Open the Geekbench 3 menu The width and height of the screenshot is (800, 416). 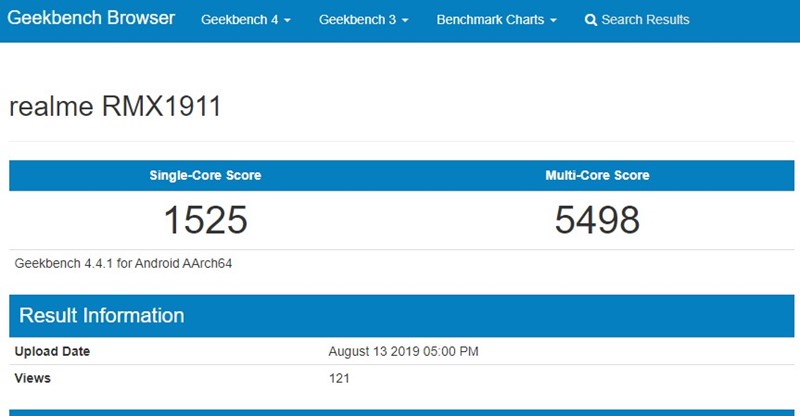click(x=358, y=20)
